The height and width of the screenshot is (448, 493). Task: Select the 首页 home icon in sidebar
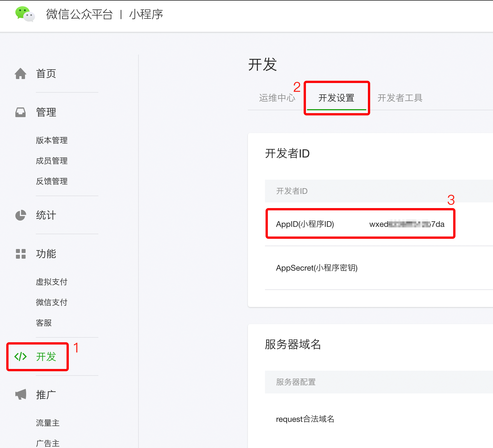[20, 73]
